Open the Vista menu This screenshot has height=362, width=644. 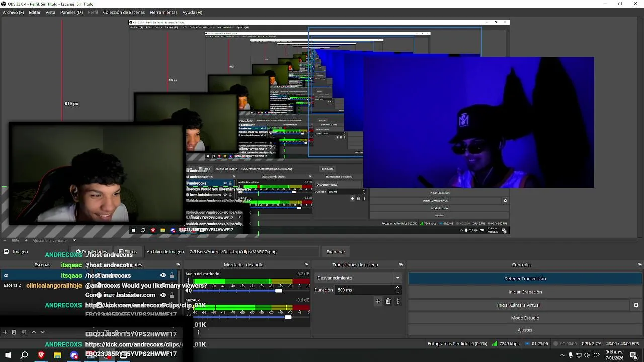click(x=50, y=12)
